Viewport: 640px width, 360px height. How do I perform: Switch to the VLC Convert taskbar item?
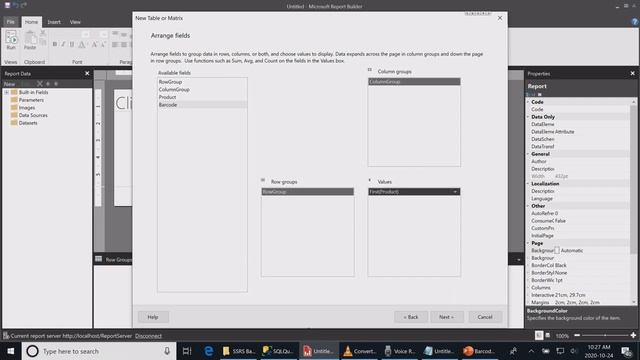tap(359, 351)
